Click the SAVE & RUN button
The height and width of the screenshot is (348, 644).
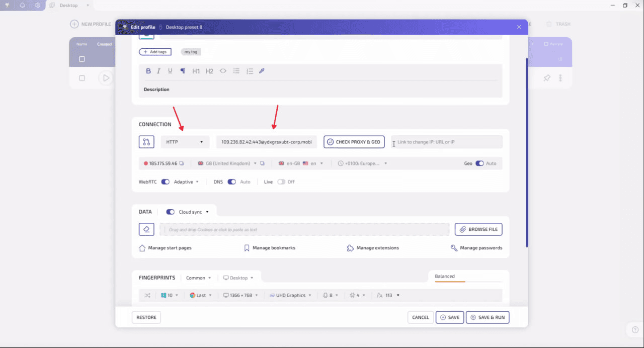coord(488,317)
